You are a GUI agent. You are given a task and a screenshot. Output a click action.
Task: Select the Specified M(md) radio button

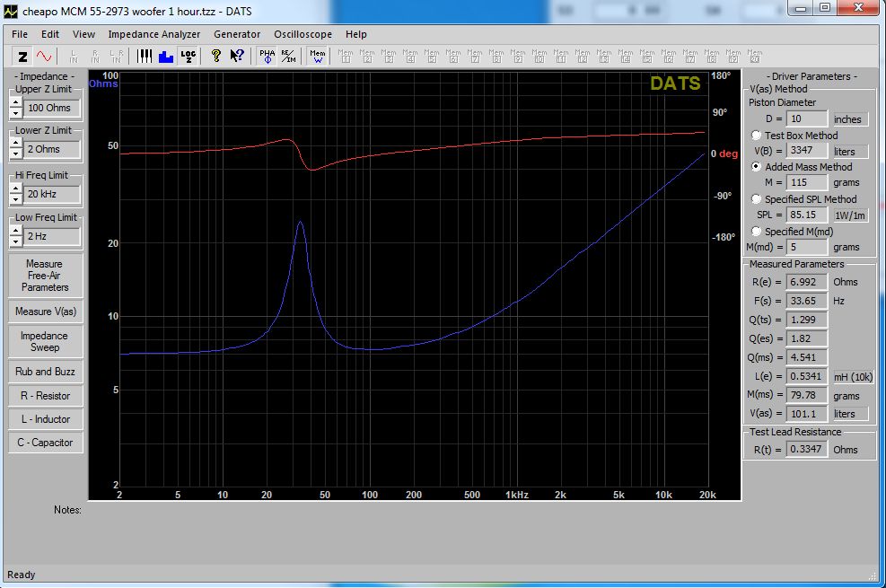pos(756,231)
